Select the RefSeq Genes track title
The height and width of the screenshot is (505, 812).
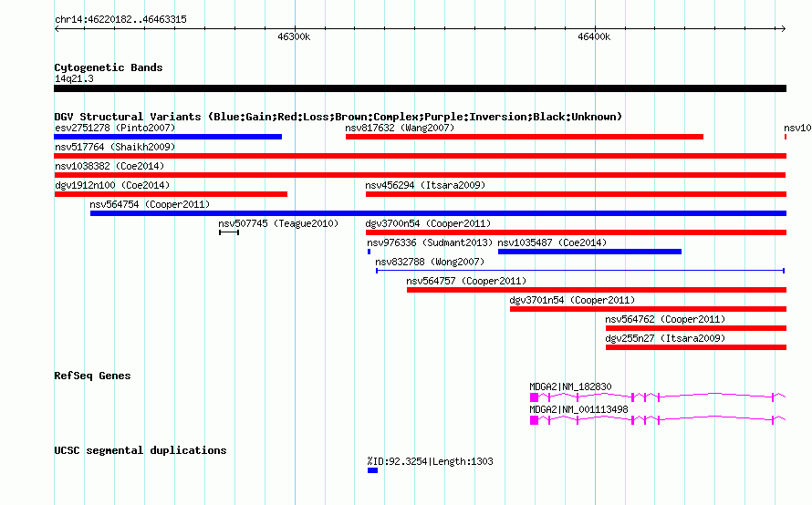click(x=92, y=376)
